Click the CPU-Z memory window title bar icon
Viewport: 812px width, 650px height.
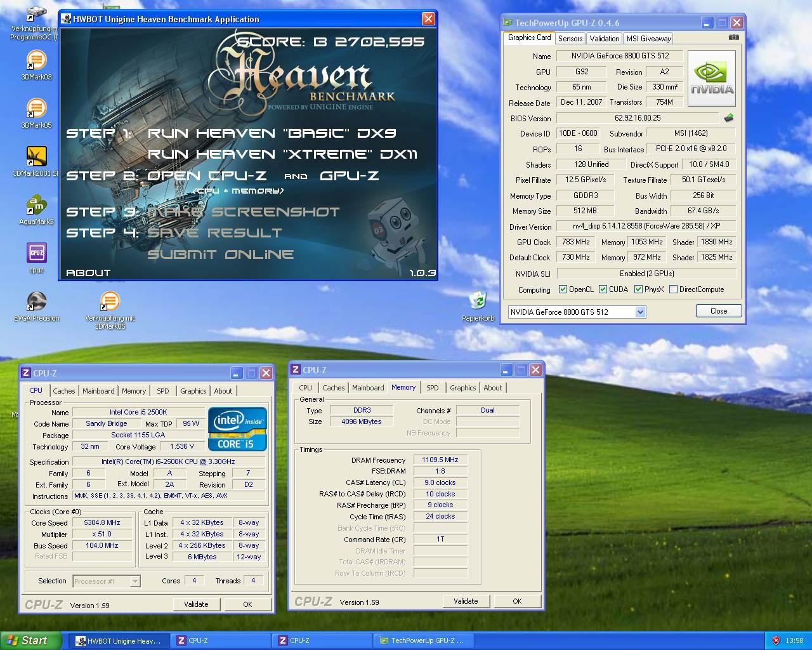tap(295, 369)
